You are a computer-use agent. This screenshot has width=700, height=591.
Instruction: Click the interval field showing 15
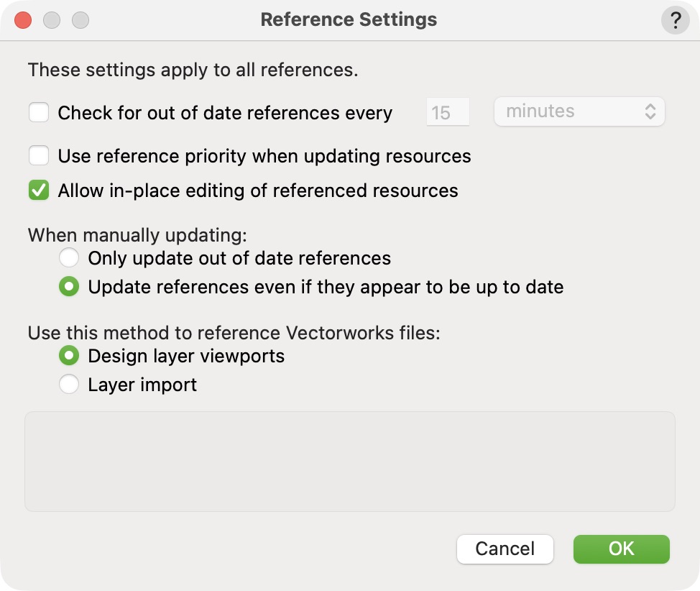(x=448, y=111)
